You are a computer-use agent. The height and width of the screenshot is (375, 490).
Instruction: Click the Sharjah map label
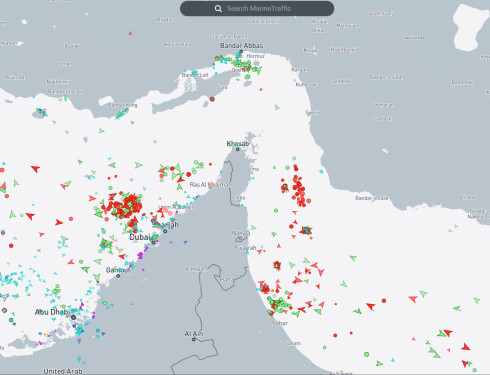(165, 225)
